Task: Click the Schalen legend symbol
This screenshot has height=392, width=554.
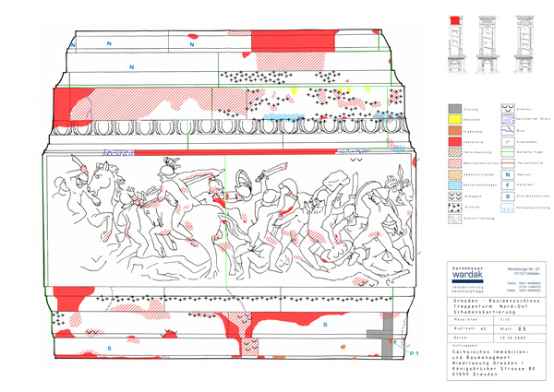Action: click(508, 109)
